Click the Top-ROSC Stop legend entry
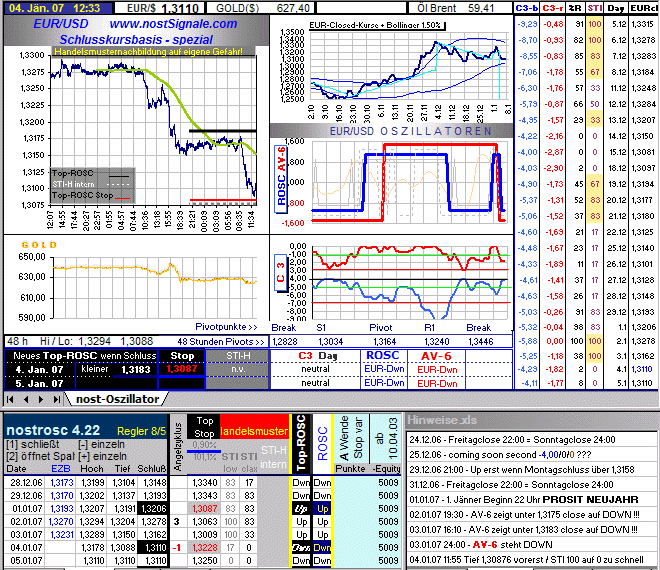This screenshot has height=570, width=660. [91, 195]
